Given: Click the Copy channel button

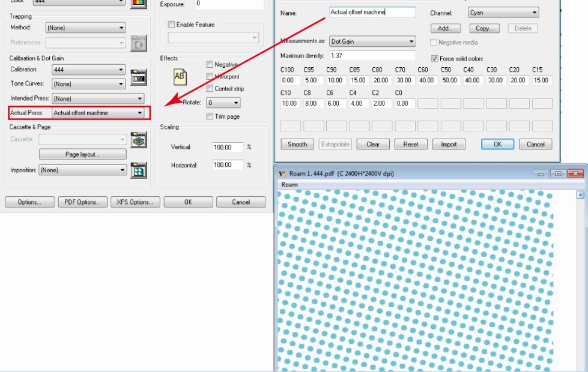Looking at the screenshot, I should click(484, 28).
